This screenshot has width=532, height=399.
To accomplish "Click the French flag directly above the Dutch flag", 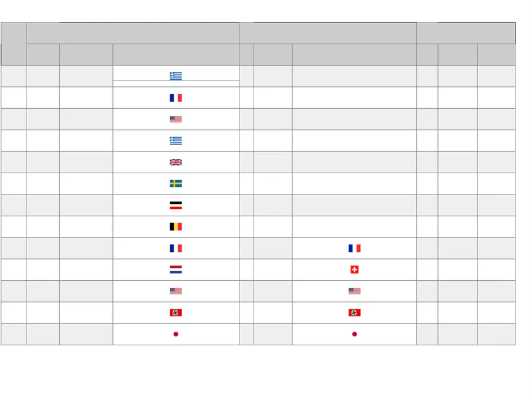I will point(176,248).
